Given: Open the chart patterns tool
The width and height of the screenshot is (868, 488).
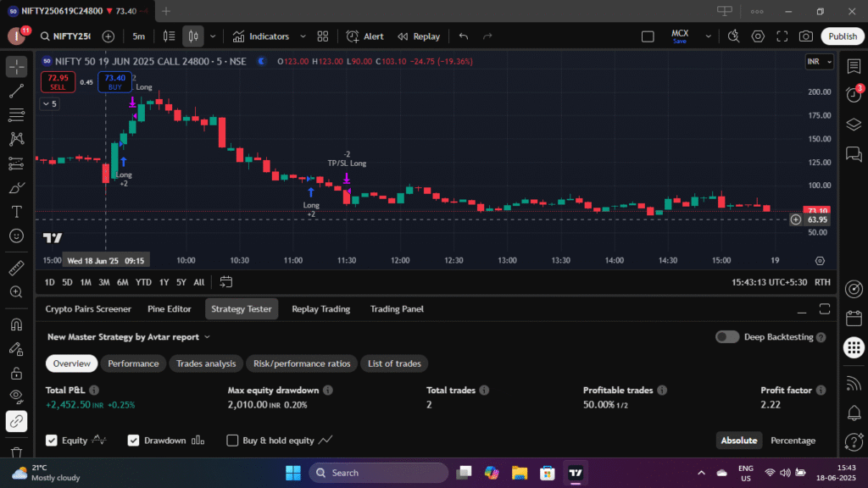Looking at the screenshot, I should pos(17,139).
